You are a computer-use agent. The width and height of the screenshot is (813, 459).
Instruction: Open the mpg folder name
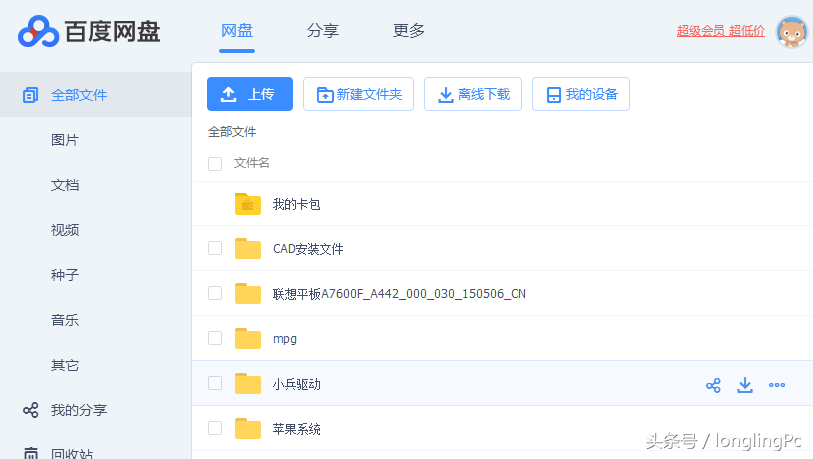[285, 339]
